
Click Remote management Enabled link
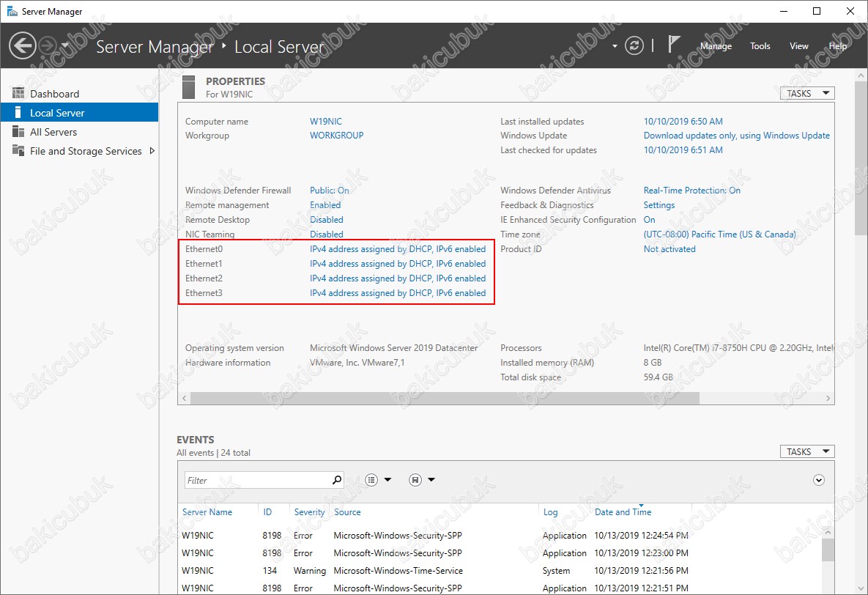(x=325, y=205)
